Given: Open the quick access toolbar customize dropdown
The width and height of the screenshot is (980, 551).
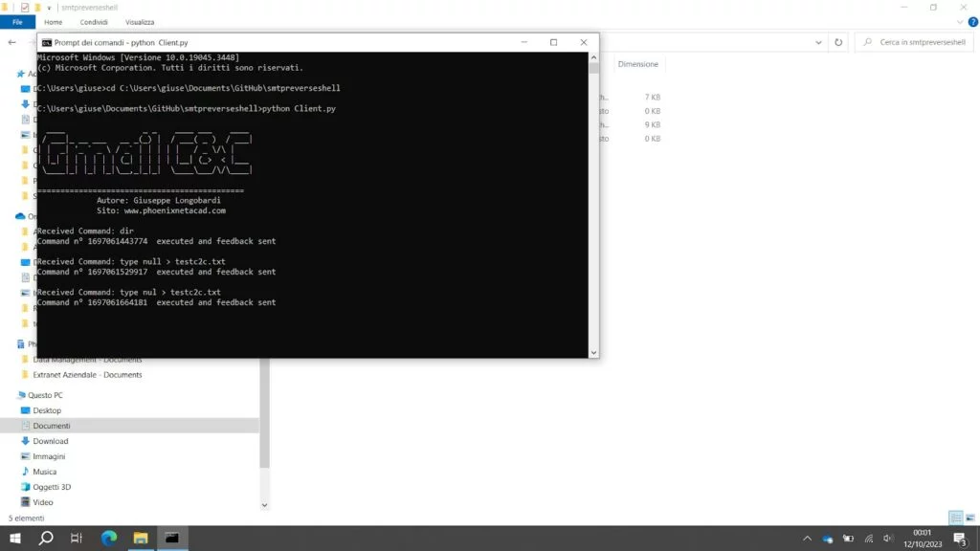Looking at the screenshot, I should point(49,7).
